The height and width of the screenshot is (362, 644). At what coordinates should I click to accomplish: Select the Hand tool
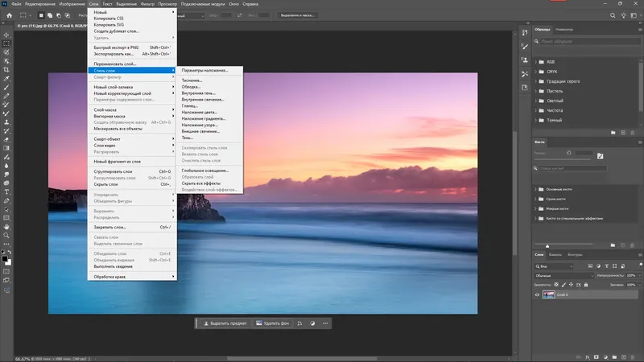[6, 228]
